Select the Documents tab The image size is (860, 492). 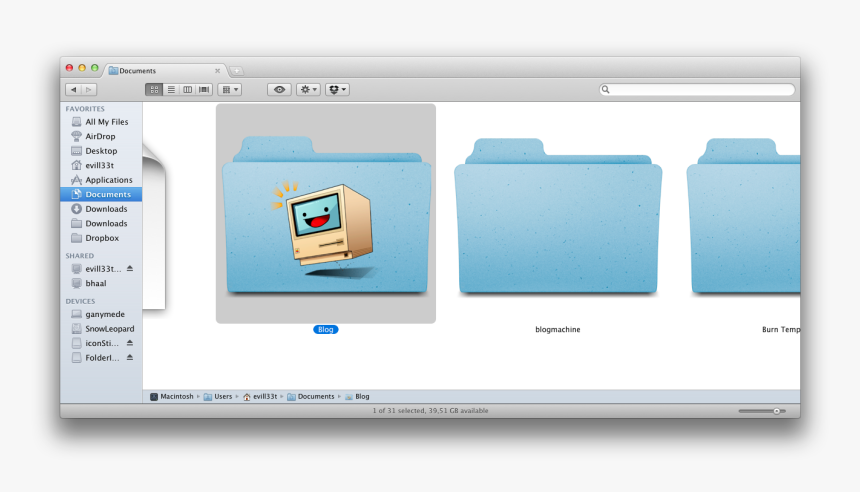point(165,71)
